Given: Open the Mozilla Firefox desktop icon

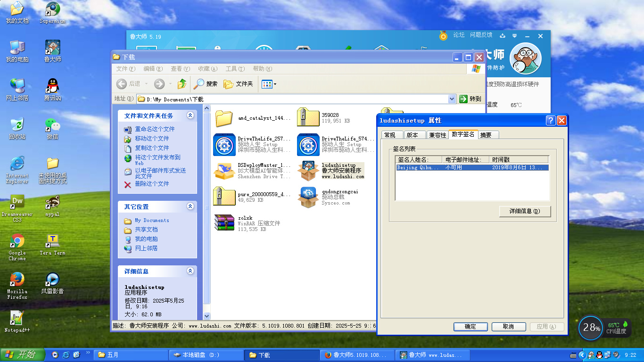Looking at the screenshot, I should point(17,286).
